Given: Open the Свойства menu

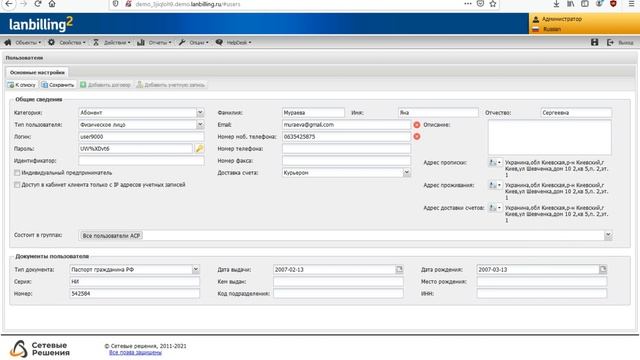Looking at the screenshot, I should coord(67,42).
